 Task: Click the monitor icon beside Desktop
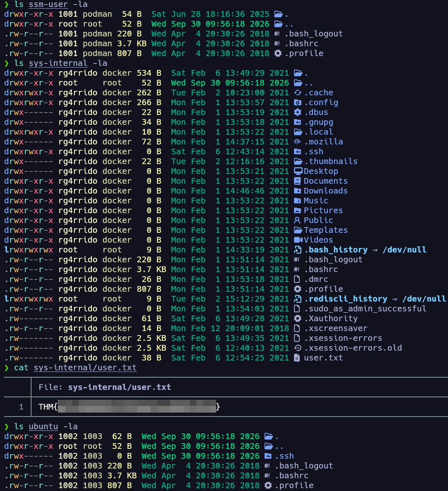(298, 171)
